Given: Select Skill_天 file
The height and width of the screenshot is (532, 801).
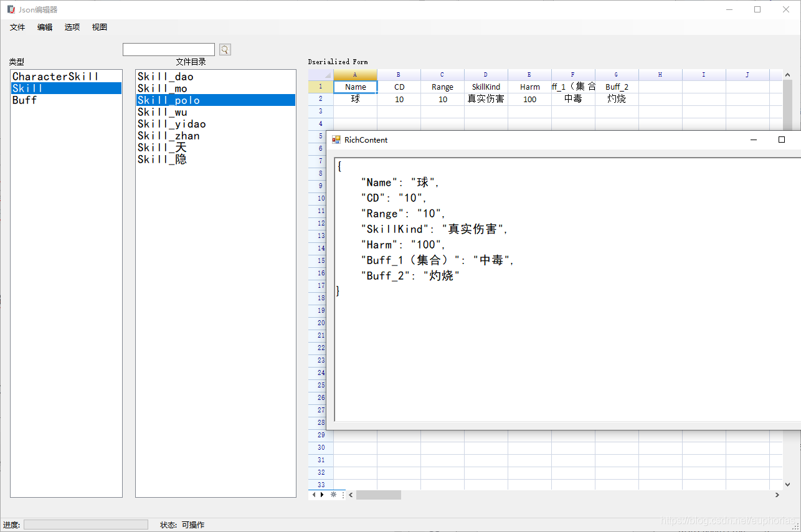Looking at the screenshot, I should pos(216,148).
